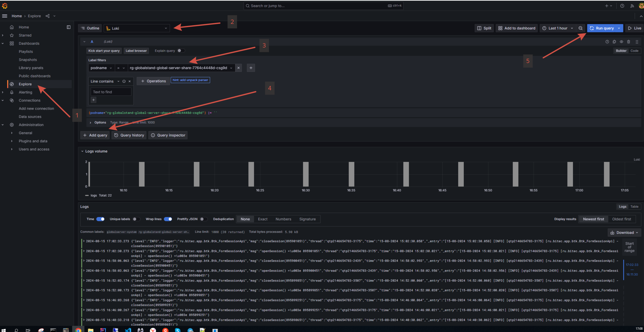Toggle the Explain query switch

pos(181,51)
